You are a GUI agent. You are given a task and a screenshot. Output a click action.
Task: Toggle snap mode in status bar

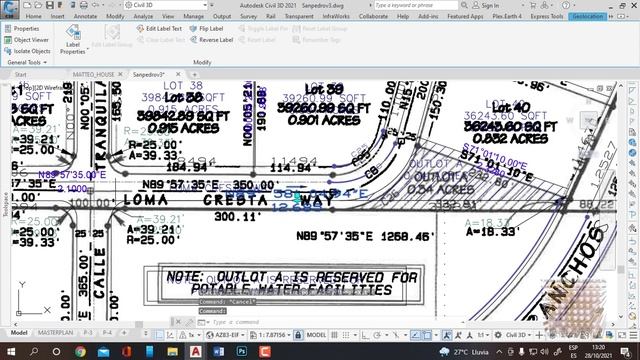(x=346, y=335)
